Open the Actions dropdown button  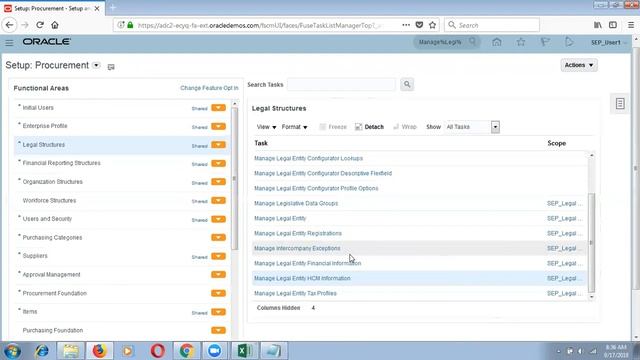point(579,65)
